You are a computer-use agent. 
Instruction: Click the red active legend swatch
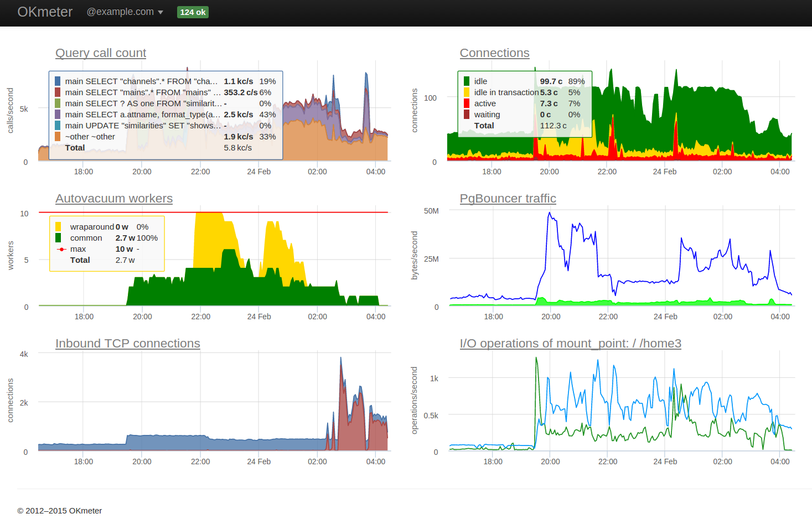[467, 103]
